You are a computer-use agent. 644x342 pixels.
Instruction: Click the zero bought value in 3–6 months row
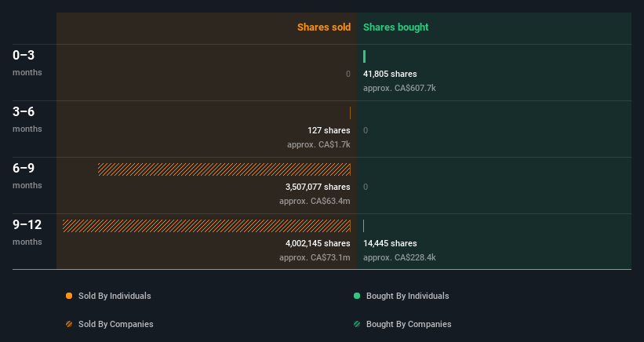point(366,130)
